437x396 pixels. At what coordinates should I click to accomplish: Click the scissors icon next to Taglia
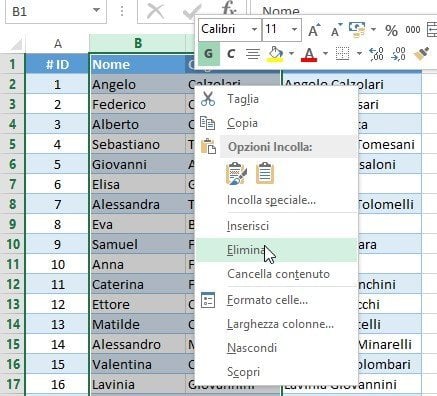(x=208, y=99)
